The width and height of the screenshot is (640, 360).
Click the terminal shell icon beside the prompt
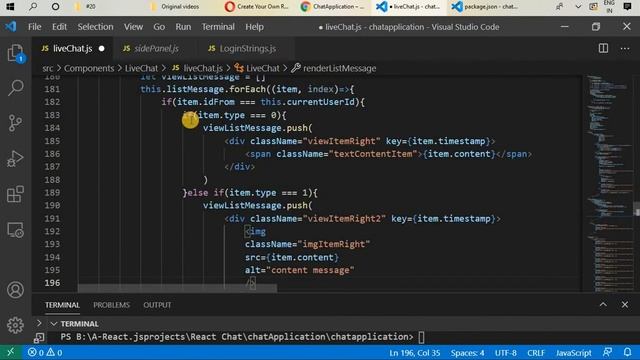pyautogui.click(x=39, y=337)
